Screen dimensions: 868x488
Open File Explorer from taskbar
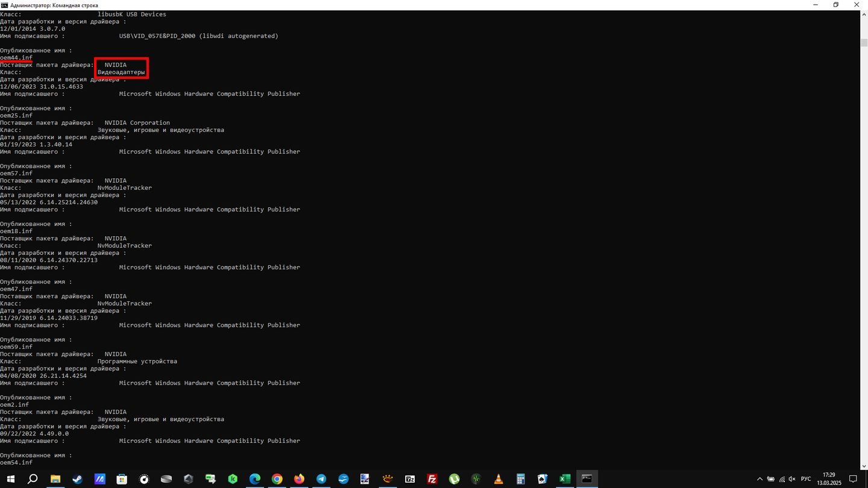[x=55, y=479]
